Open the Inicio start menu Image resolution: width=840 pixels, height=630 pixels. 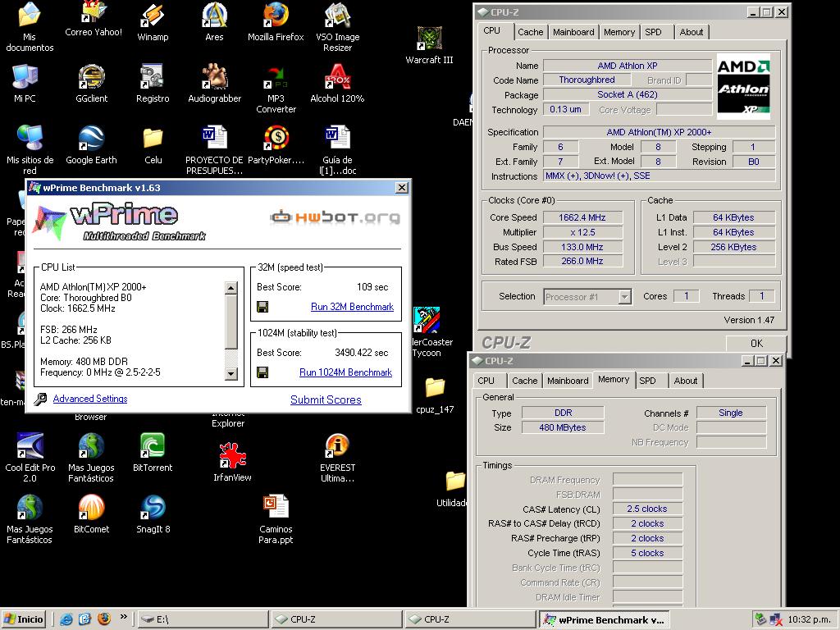[x=24, y=619]
